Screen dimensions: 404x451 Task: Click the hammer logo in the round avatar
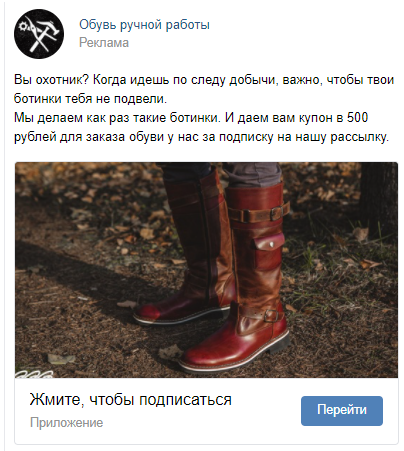click(x=39, y=34)
